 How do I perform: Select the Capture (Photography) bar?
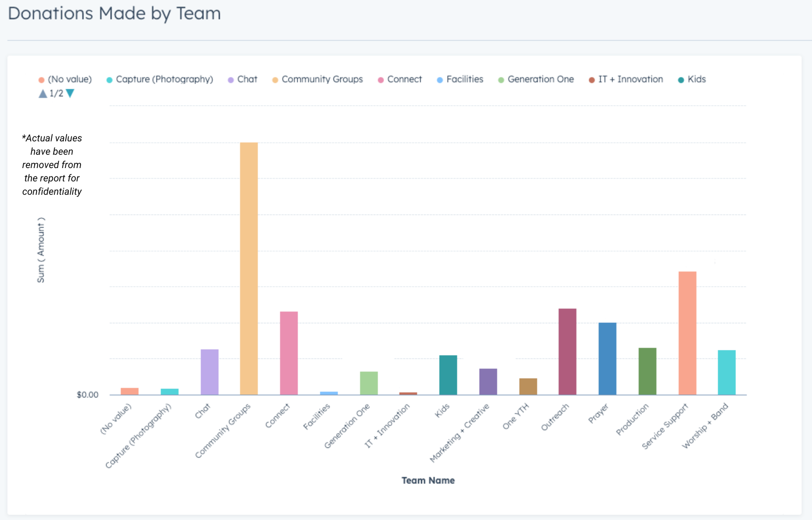point(169,391)
